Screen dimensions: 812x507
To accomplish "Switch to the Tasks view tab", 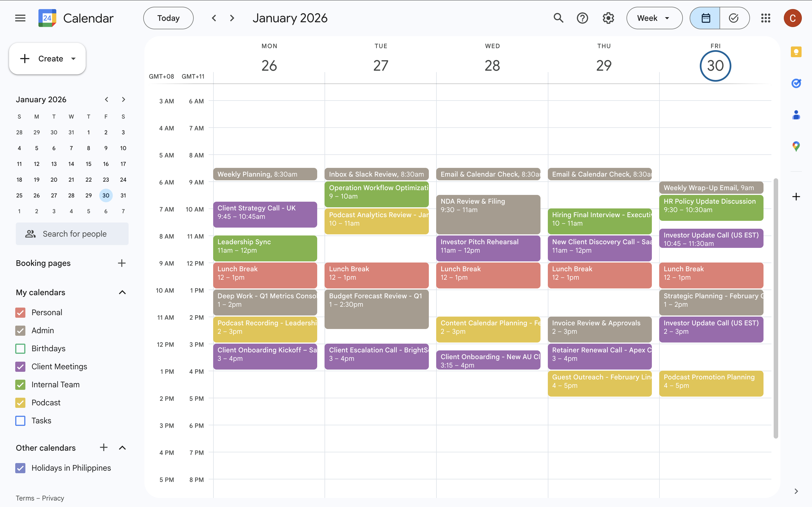I will [734, 18].
